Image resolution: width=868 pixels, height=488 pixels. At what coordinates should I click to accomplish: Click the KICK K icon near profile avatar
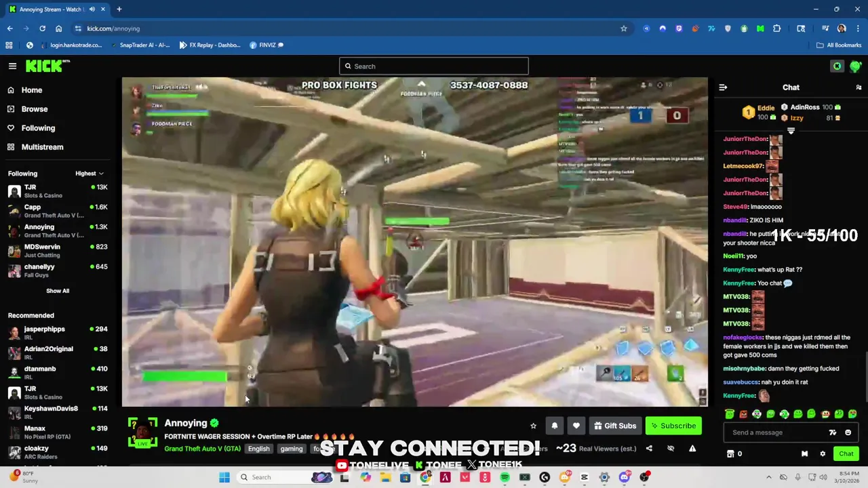click(837, 66)
